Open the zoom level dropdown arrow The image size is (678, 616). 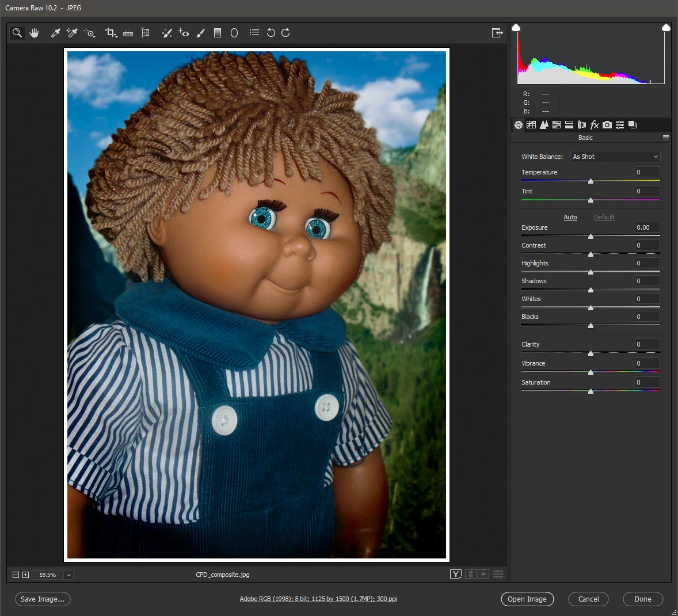click(68, 575)
